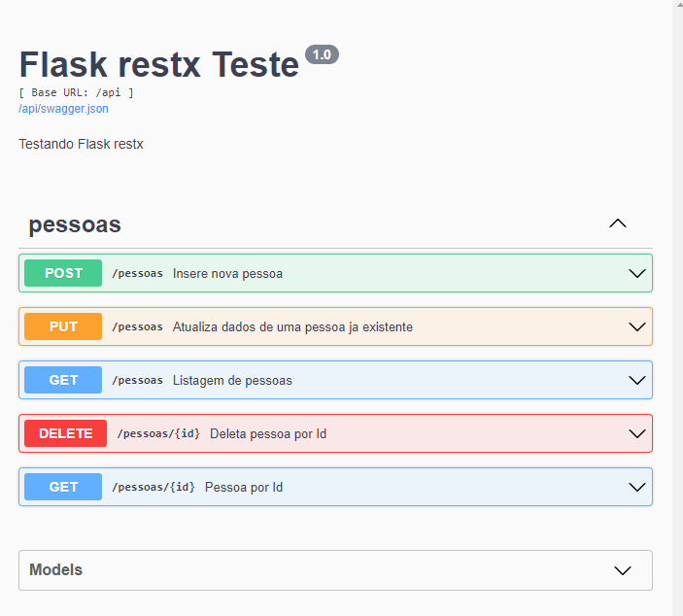
Task: Click the /pessoas/{id} path on DELETE row
Action: pos(158,433)
